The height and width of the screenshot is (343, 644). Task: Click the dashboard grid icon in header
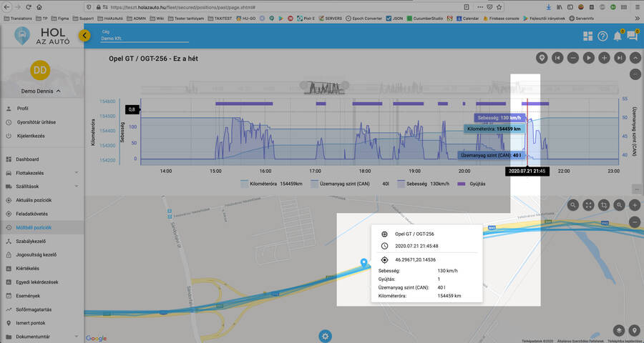pos(588,36)
